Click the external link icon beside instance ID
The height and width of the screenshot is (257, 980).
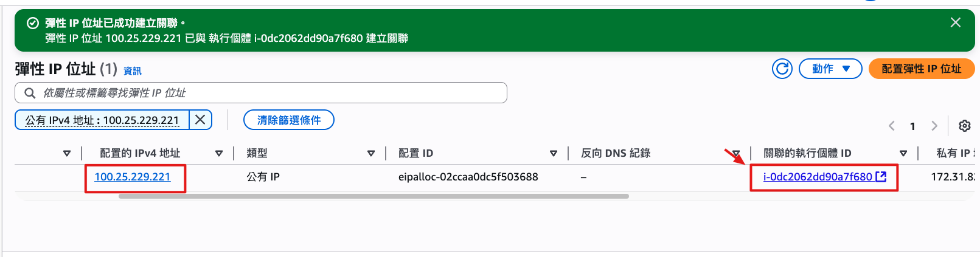881,177
